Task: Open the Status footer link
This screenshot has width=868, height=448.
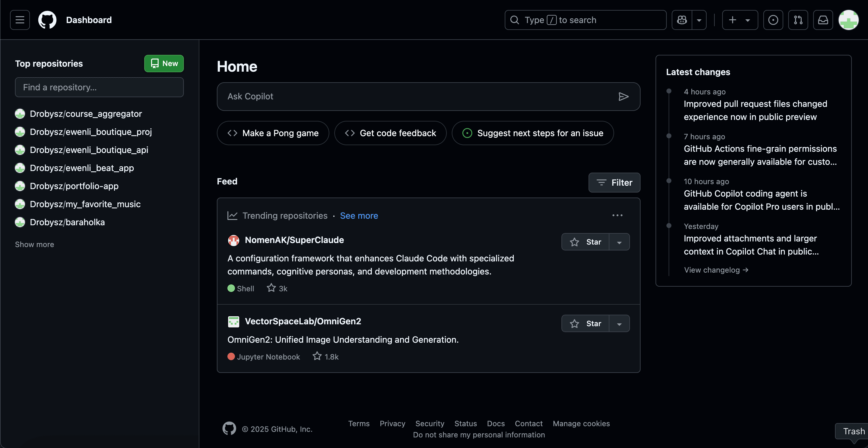Action: point(465,424)
